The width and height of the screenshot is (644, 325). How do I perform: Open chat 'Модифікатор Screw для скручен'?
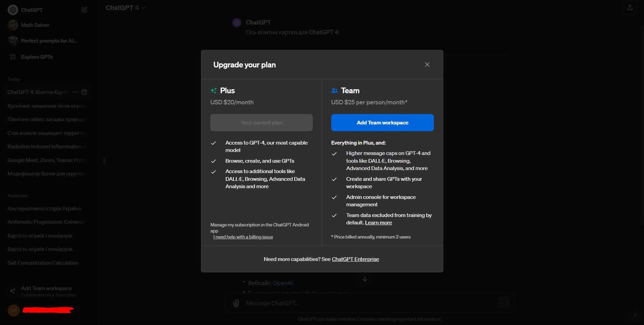click(x=47, y=174)
